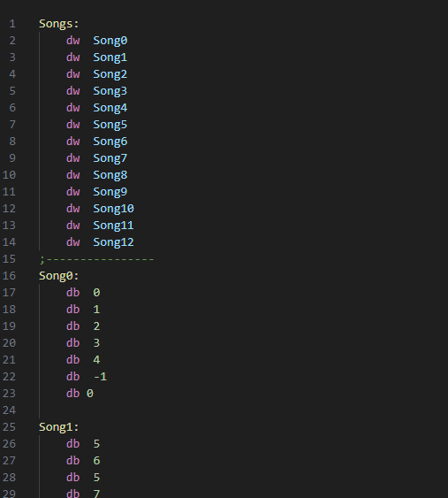Click the 'dw' directive on line 2

pos(73,41)
